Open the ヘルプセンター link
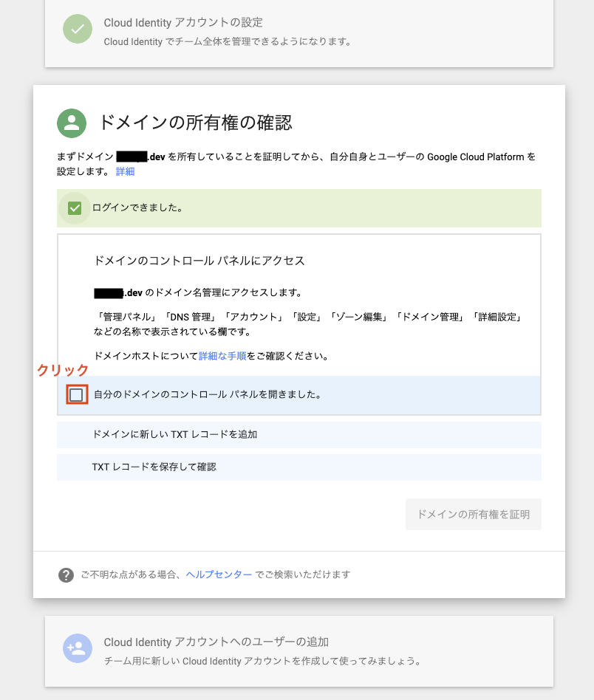Image resolution: width=594 pixels, height=700 pixels. point(219,574)
